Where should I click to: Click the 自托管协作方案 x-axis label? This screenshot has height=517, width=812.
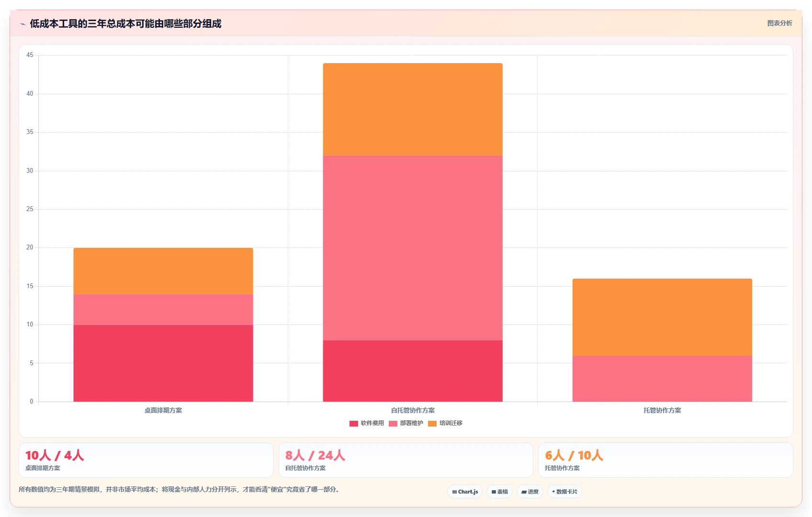tap(413, 410)
